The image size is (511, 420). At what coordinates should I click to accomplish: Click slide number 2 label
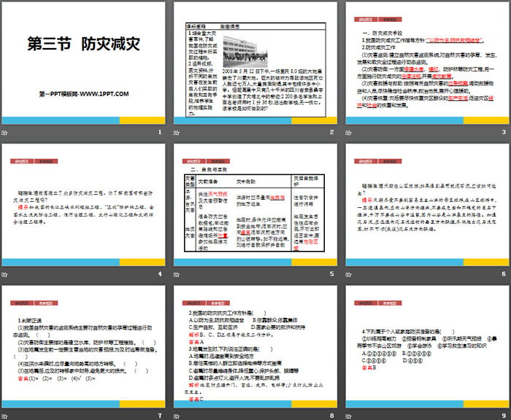pos(331,132)
